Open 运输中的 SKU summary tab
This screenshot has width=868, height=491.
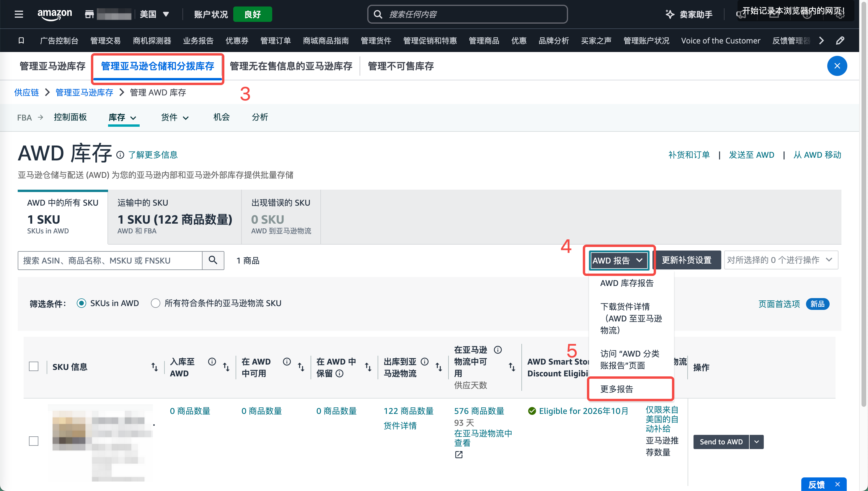point(174,217)
